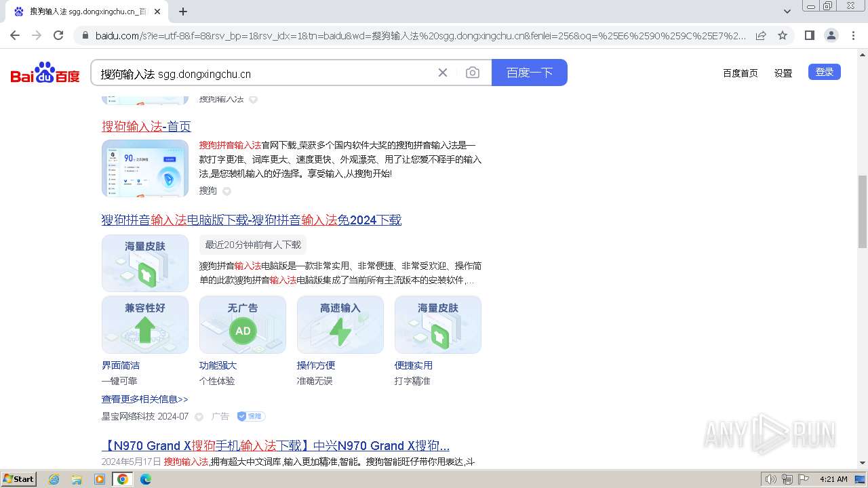Click 查看更多相关信息>> link
This screenshot has height=488, width=868.
pos(145,399)
